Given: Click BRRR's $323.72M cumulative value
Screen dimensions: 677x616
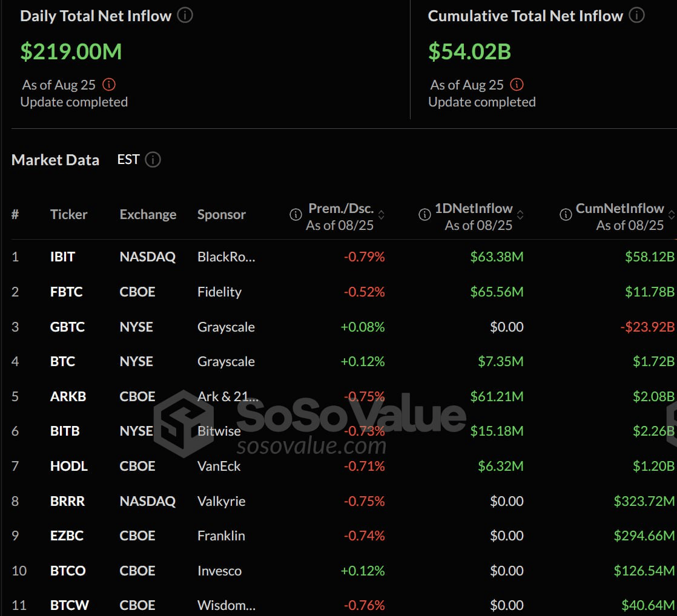Looking at the screenshot, I should pos(644,501).
